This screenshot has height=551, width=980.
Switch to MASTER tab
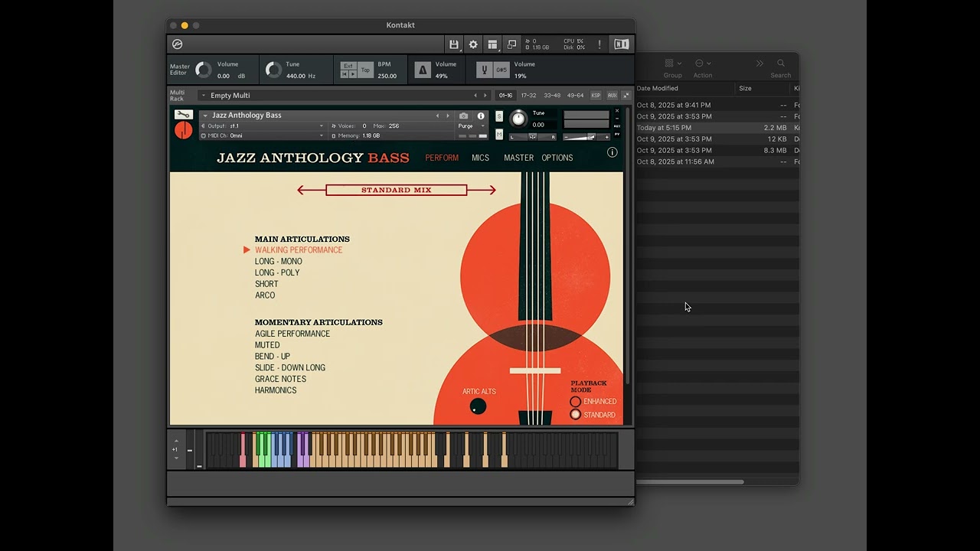[518, 158]
